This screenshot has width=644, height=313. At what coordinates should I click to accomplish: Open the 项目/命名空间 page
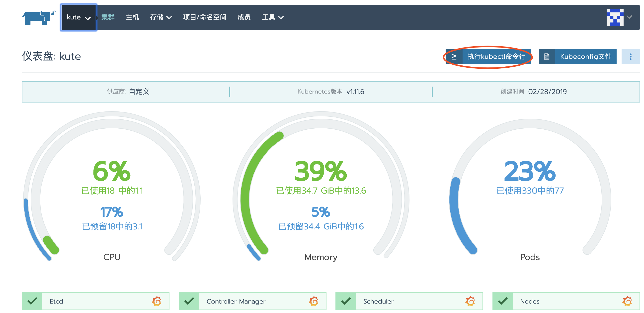coord(205,17)
